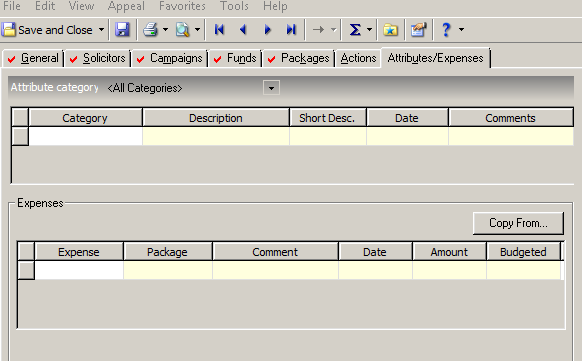Click the Print Preview magnifier icon
This screenshot has width=582, height=361.
(183, 30)
